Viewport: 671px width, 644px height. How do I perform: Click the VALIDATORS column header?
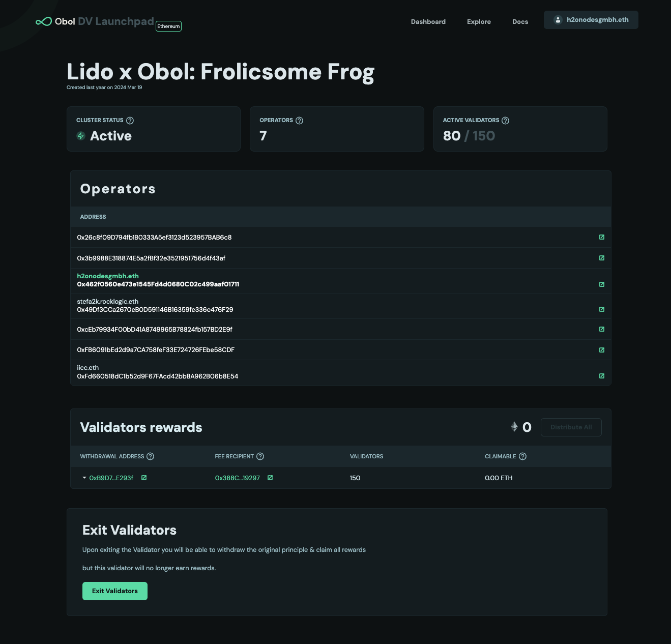(x=367, y=456)
